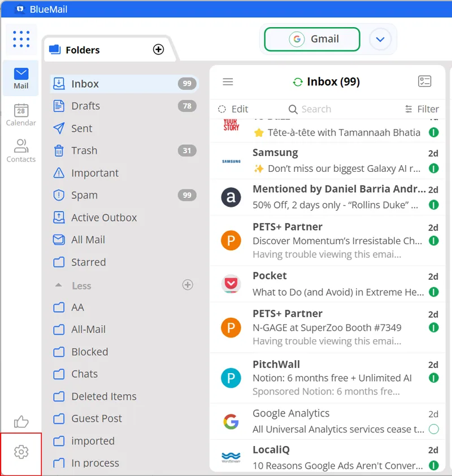Toggle unread dot on LocaliQ email
Viewport: 452px width, 476px height.
(434, 465)
